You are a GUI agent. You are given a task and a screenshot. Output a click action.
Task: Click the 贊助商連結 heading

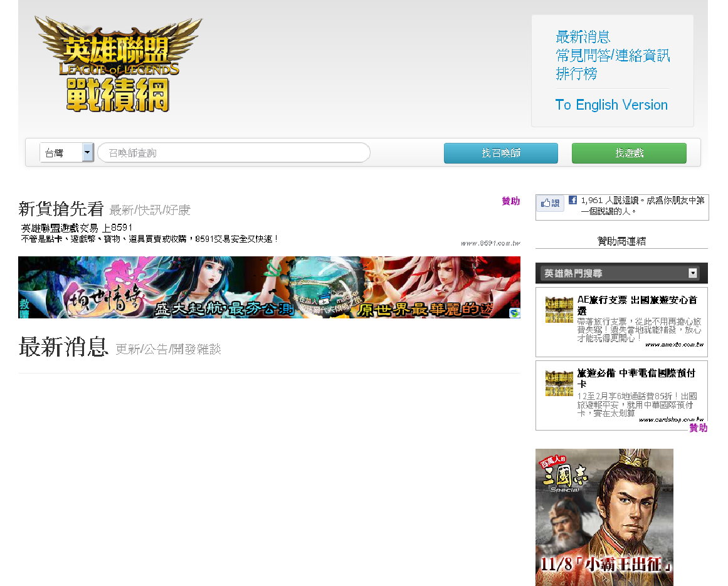click(621, 241)
